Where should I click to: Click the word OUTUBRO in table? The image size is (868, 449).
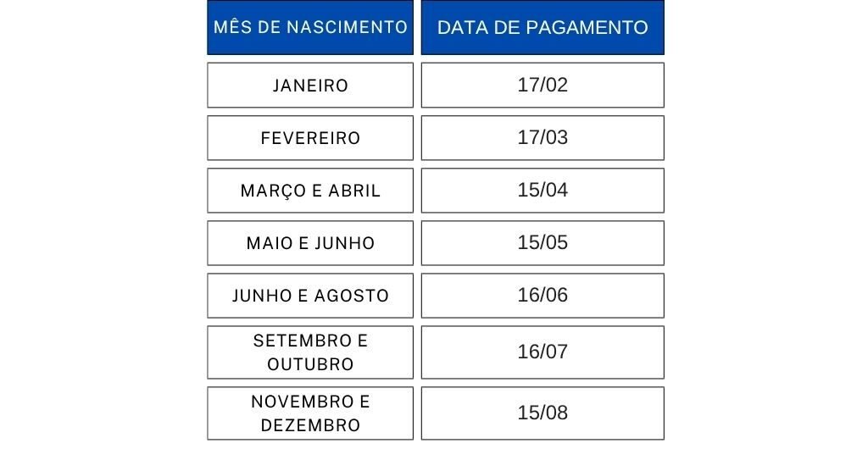pyautogui.click(x=310, y=364)
